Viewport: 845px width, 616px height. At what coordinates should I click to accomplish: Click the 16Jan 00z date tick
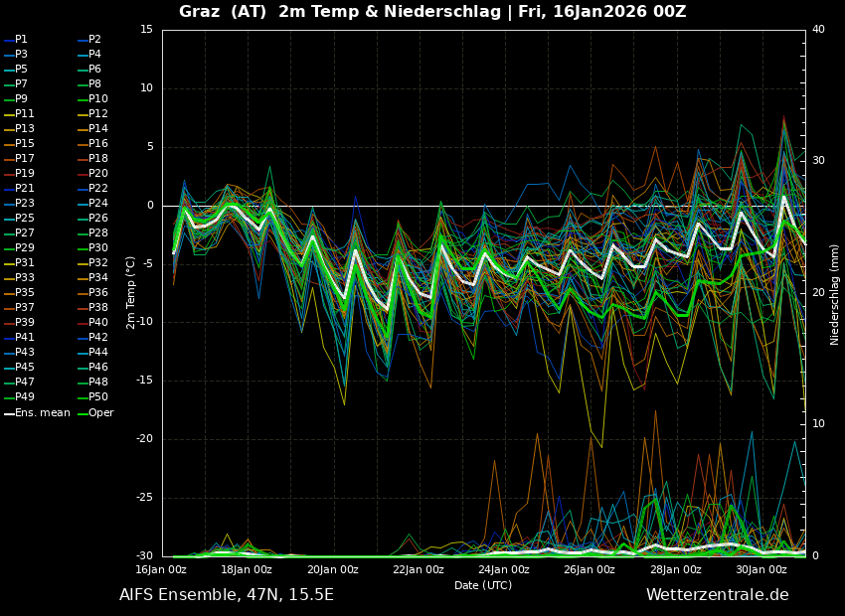point(161,569)
